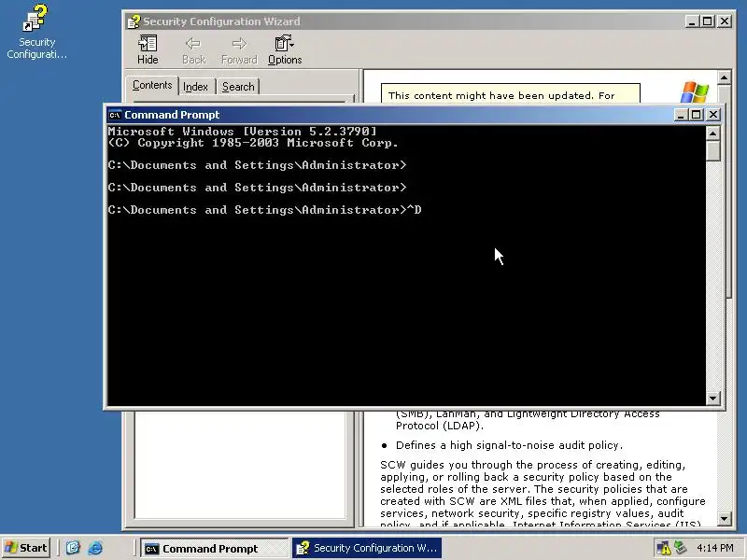Select Command Prompt taskbar button
Screen dimensions: 747x560
(215, 549)
